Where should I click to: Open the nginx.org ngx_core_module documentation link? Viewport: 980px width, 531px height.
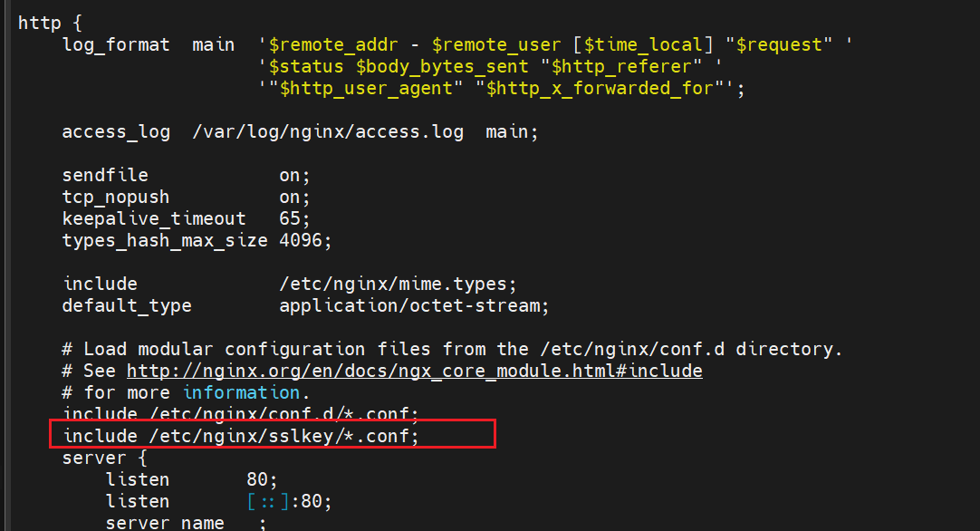coord(414,371)
